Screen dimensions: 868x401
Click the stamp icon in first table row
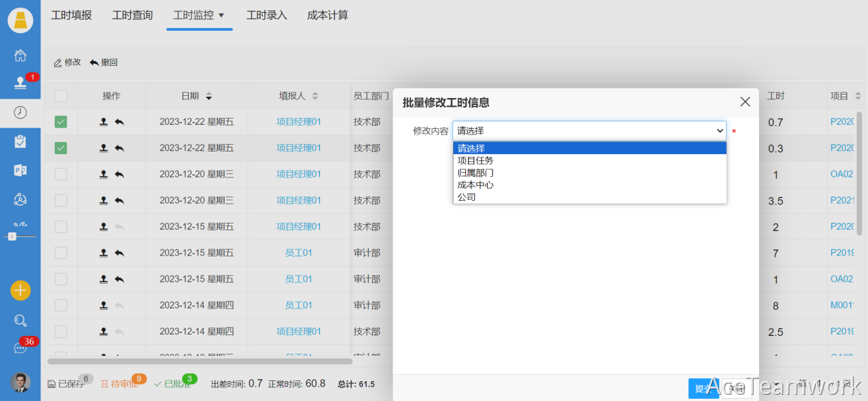103,122
